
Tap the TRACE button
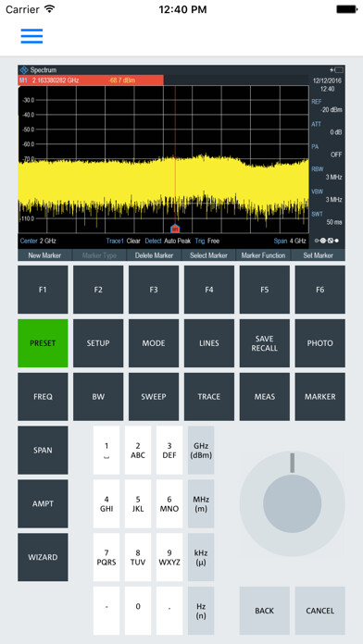tap(209, 397)
